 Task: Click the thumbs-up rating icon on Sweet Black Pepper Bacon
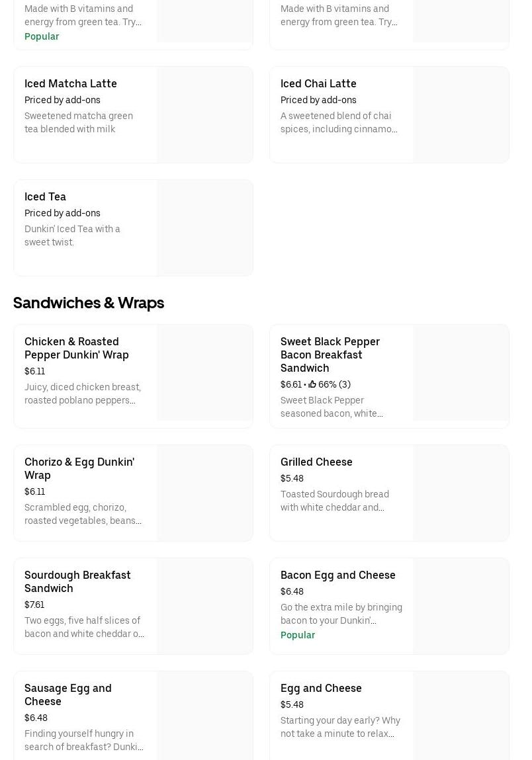(x=312, y=384)
